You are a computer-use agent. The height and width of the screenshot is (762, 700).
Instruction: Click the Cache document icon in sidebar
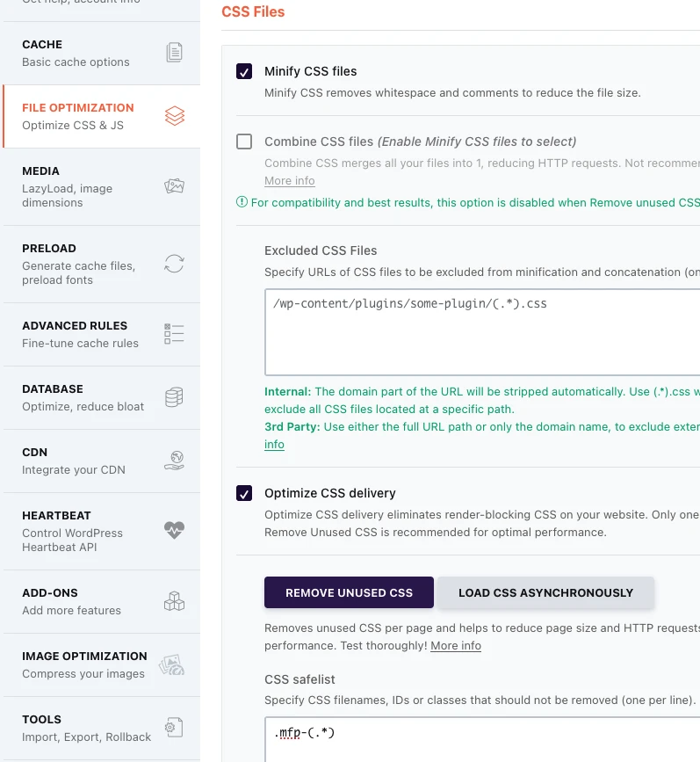pyautogui.click(x=174, y=53)
